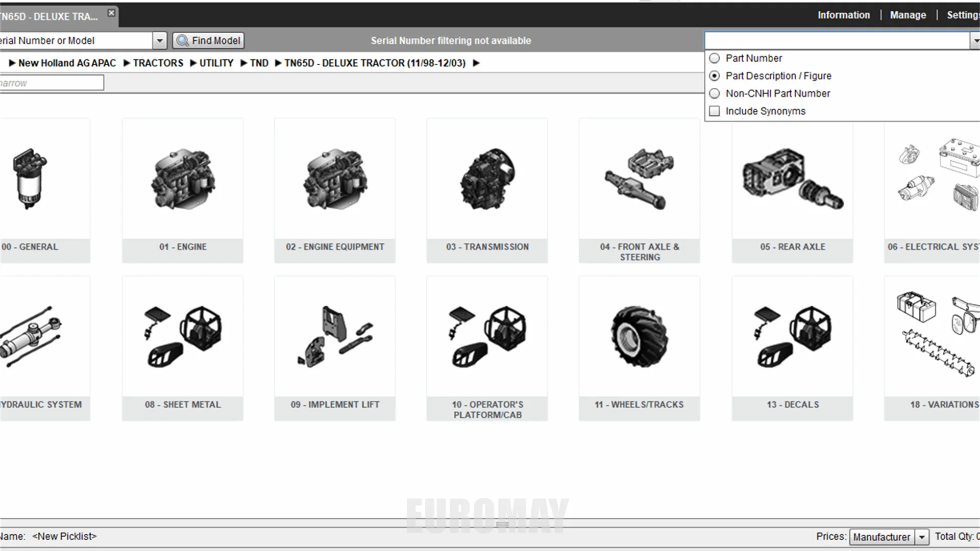Viewport: 980px width, 551px height.
Task: Open the 01 - Engine category image
Action: pos(183,180)
